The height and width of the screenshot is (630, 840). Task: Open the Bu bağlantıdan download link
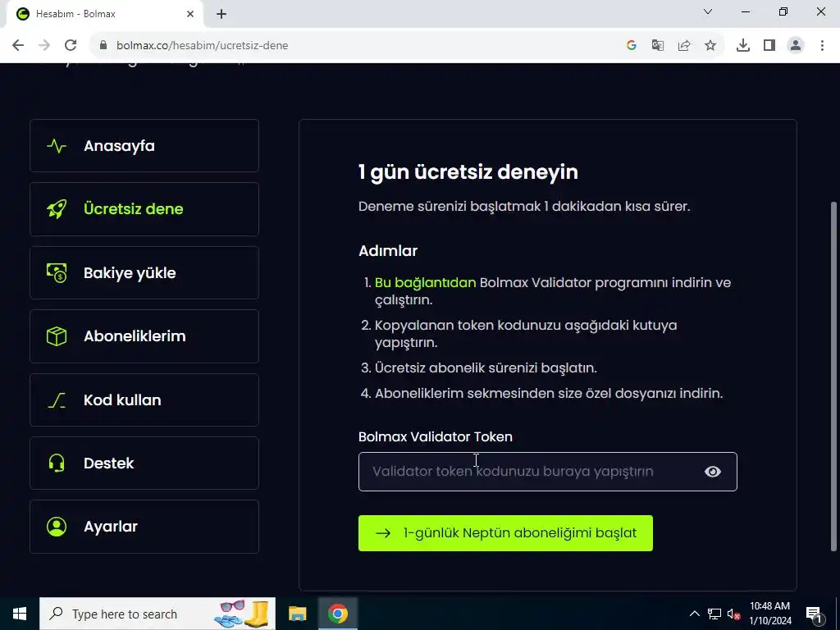[425, 282]
